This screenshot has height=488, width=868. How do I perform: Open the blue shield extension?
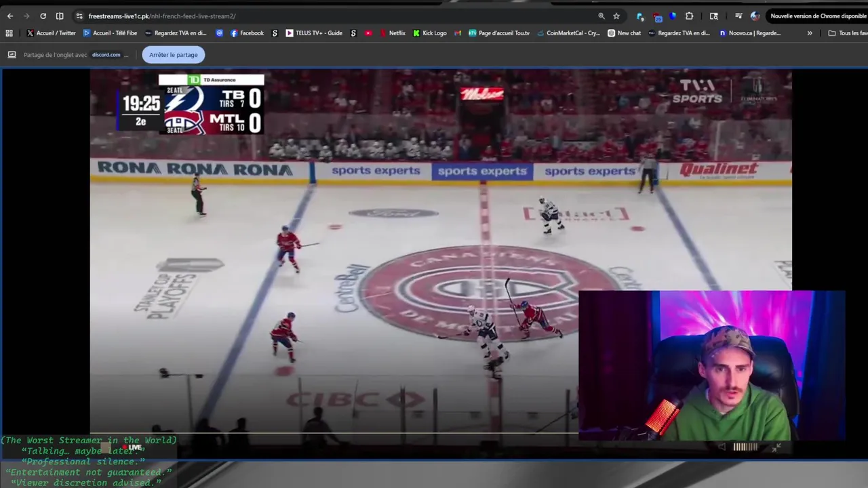click(673, 16)
